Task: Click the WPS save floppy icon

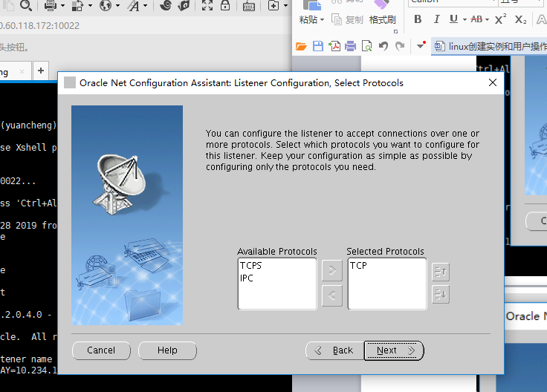Action: (x=318, y=46)
